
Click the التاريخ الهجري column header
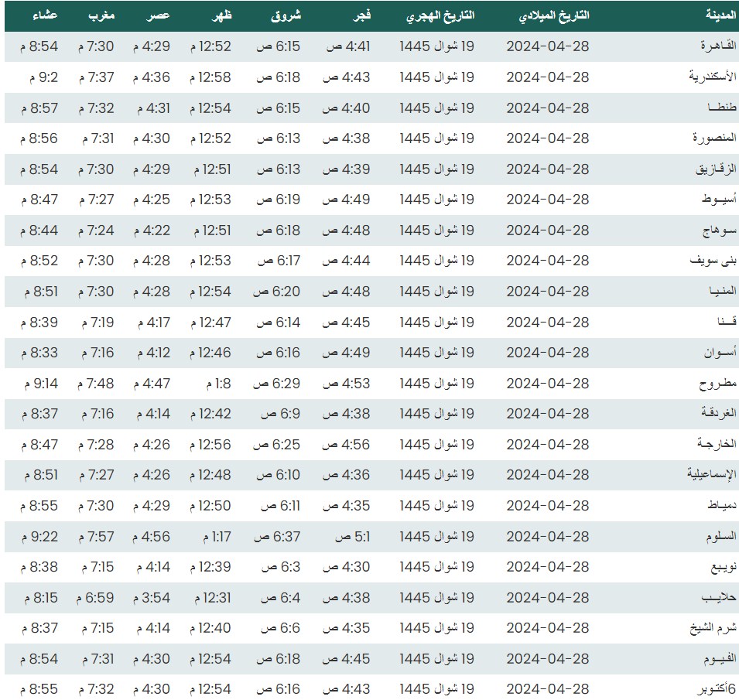[441, 15]
